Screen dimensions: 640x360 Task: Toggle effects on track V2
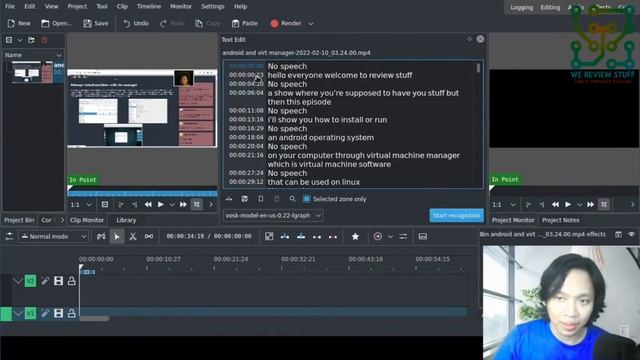[45, 281]
